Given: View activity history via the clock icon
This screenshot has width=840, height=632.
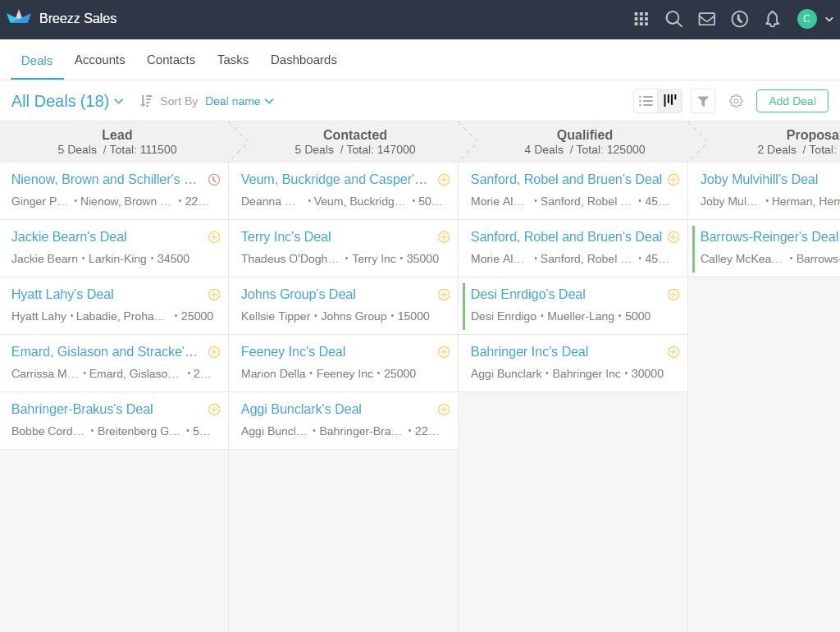Looking at the screenshot, I should coord(739,18).
